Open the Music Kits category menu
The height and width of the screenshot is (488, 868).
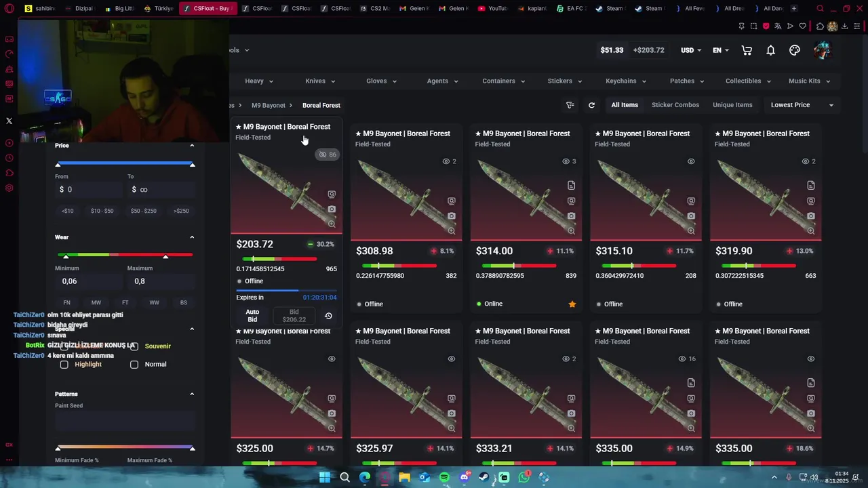pyautogui.click(x=810, y=81)
